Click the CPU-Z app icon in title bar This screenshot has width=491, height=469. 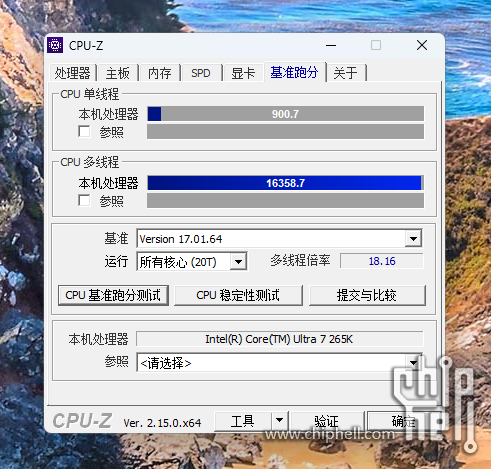point(55,45)
